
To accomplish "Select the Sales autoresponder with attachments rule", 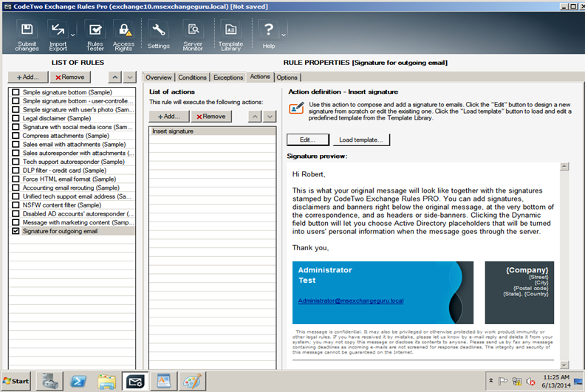I will [78, 153].
